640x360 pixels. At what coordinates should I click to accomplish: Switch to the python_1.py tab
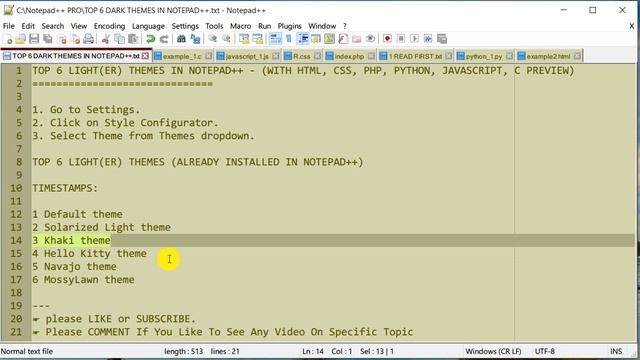(484, 56)
